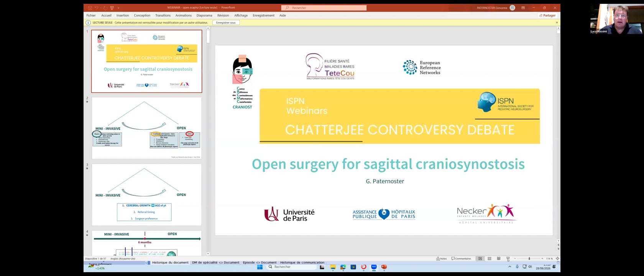Click the Anglais (Royaume-Uni) language indicator
The width and height of the screenshot is (644, 276).
123,259
